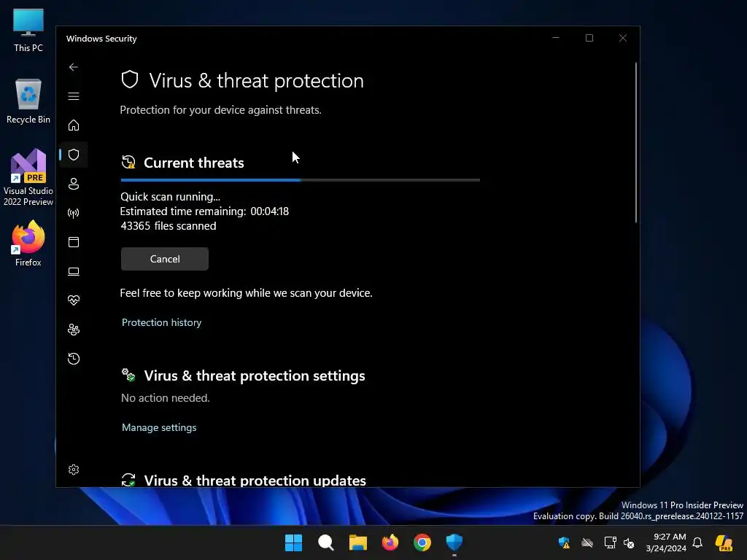Launch Firefox from the taskbar
The height and width of the screenshot is (560, 747).
tap(390, 542)
